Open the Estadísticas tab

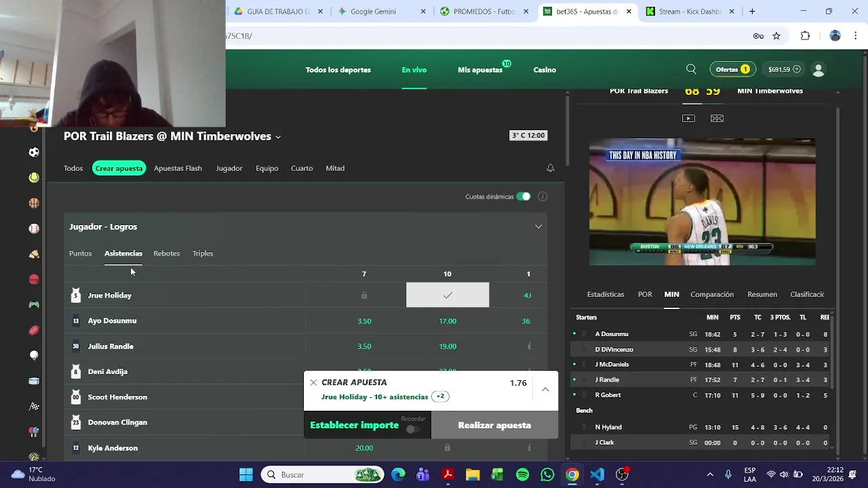click(x=606, y=294)
